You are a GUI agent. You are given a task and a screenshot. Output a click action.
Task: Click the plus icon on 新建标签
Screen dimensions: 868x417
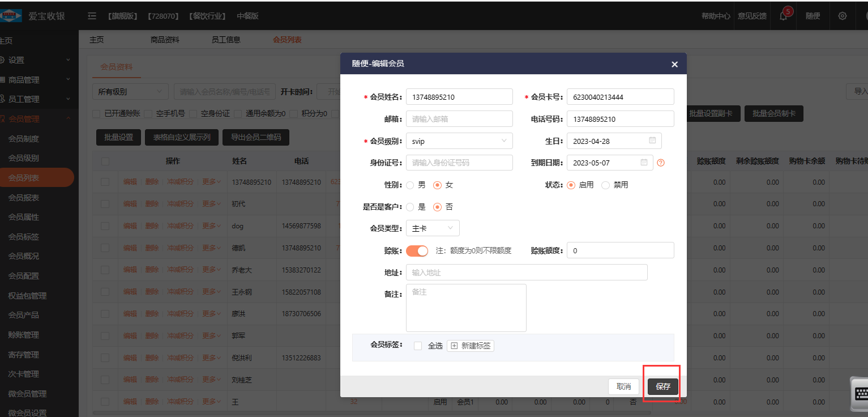(454, 346)
